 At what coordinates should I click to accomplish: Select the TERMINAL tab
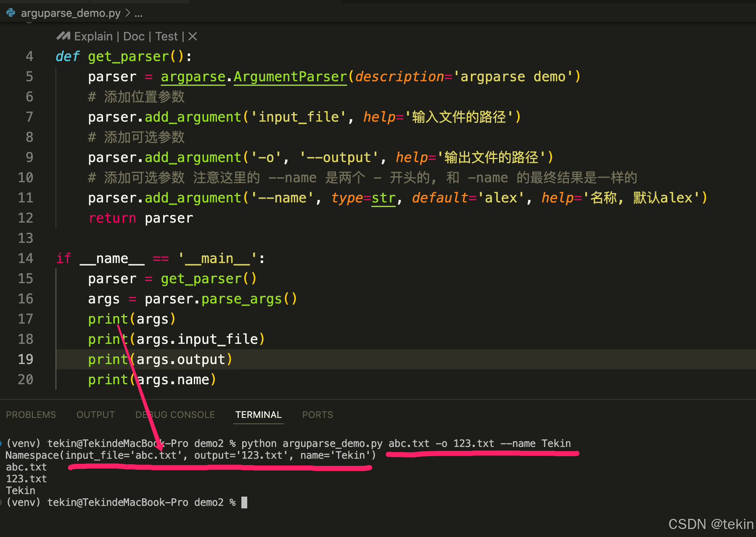click(258, 415)
